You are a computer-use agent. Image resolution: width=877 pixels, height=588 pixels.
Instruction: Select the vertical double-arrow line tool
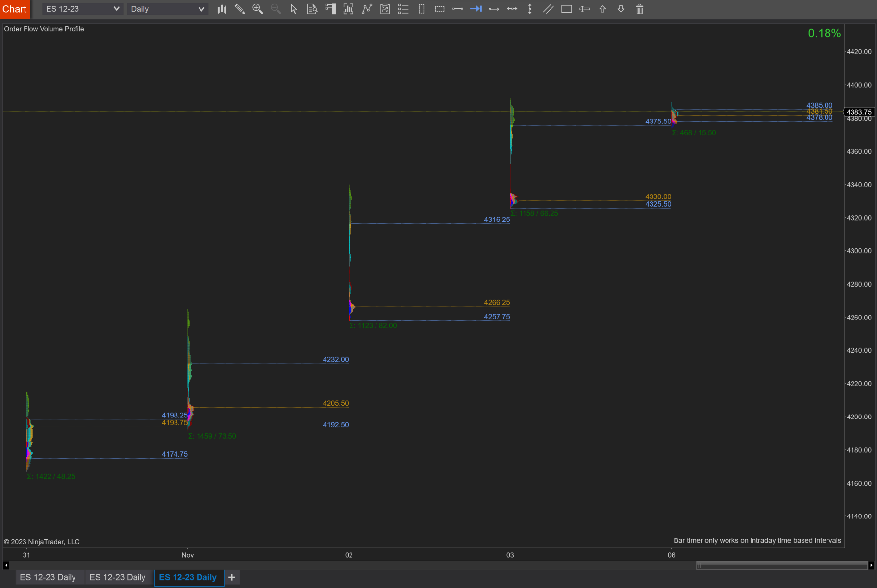pos(530,9)
